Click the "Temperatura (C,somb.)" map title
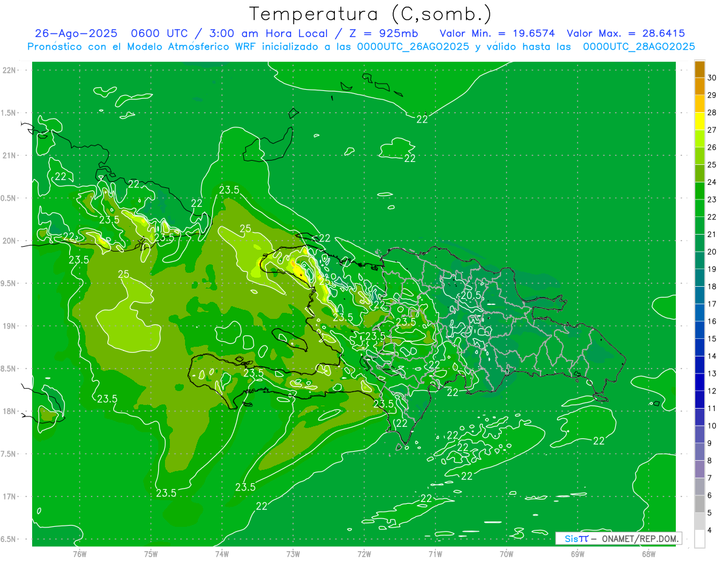 [370, 14]
